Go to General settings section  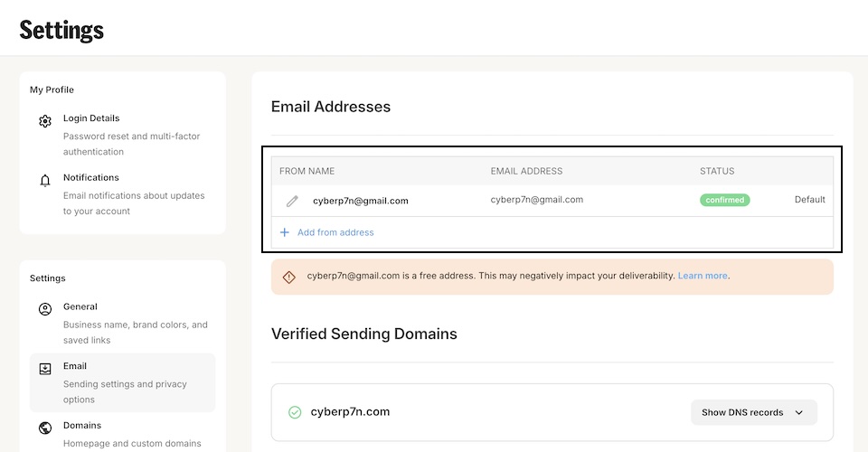pyautogui.click(x=80, y=307)
